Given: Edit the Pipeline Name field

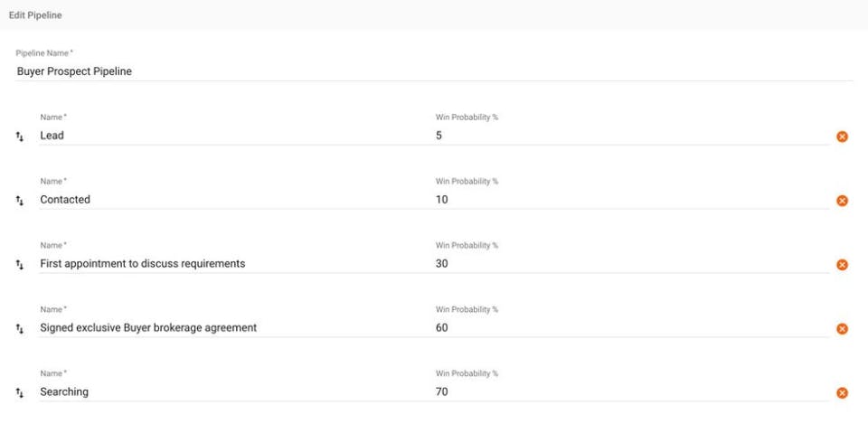Looking at the screenshot, I should pos(434,71).
